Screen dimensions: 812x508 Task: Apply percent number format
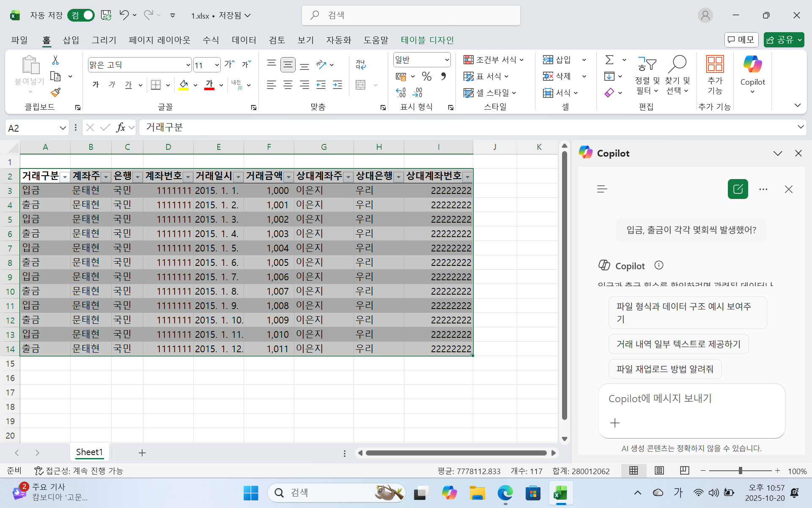point(426,76)
